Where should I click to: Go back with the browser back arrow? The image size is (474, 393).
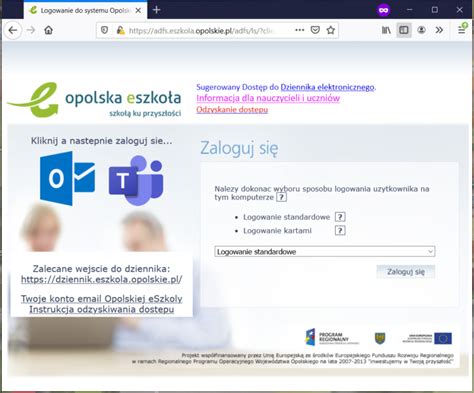[x=13, y=30]
